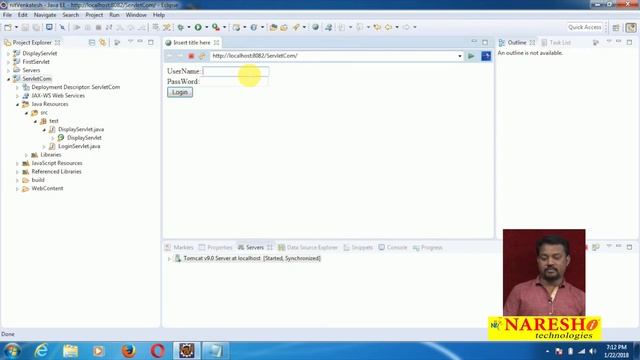Image resolution: width=640 pixels, height=360 pixels.
Task: Open Opera from the taskbar
Action: click(x=158, y=351)
